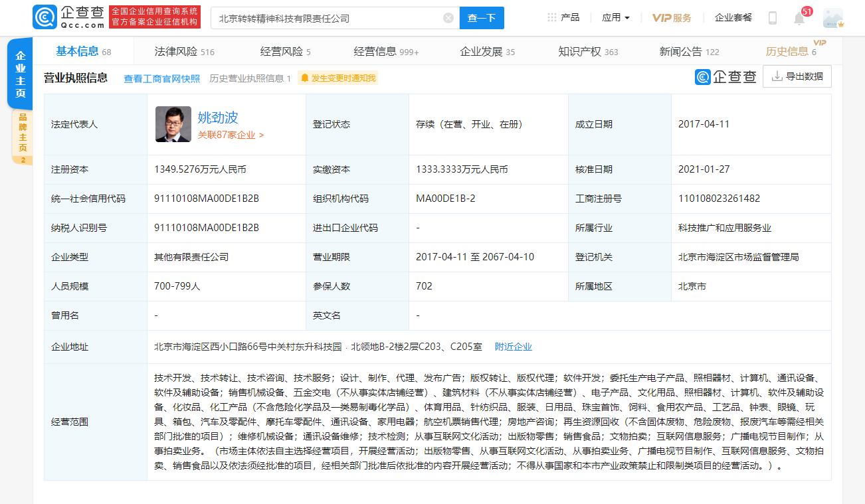Viewport: 865px width, 504px height.
Task: Open the 附近企业 link
Action: click(512, 347)
